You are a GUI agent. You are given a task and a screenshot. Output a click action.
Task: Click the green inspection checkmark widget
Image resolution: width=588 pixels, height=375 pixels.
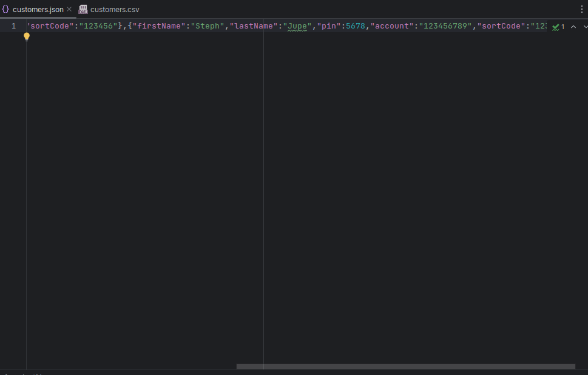(x=558, y=27)
